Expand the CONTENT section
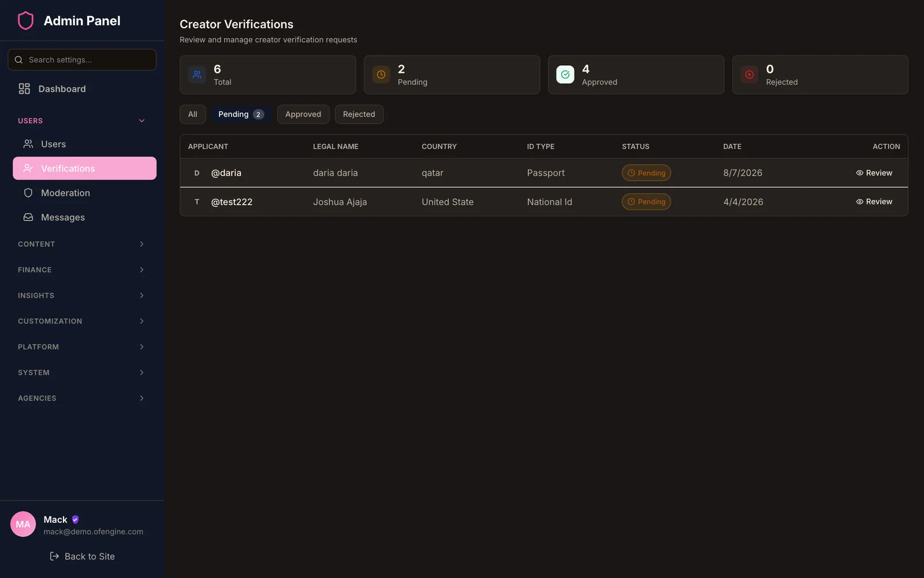Image resolution: width=924 pixels, height=578 pixels. pos(81,244)
